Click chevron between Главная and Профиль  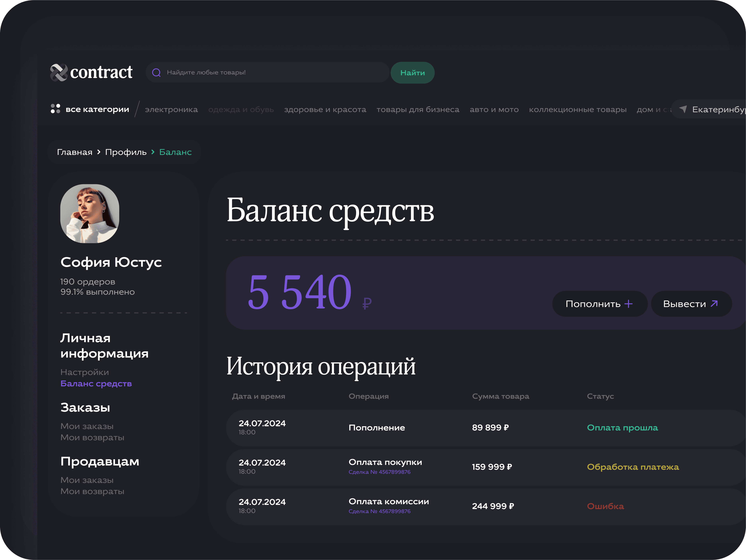[x=99, y=152]
